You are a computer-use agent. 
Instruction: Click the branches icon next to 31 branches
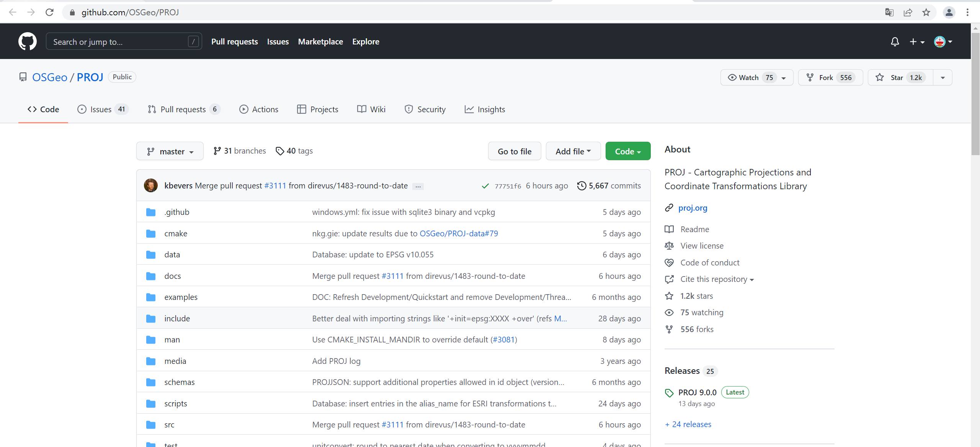[x=217, y=151]
